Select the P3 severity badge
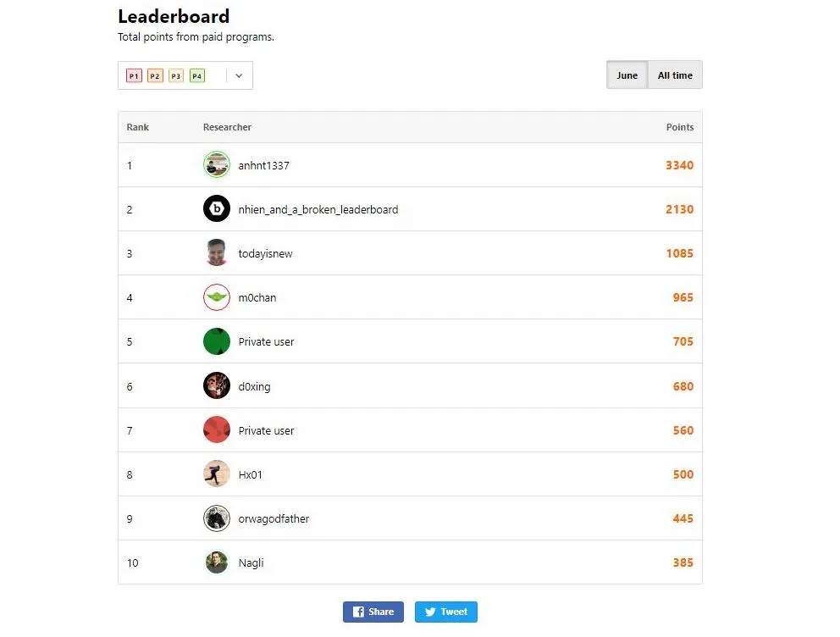Viewport: 840px width, 637px height. pyautogui.click(x=176, y=75)
